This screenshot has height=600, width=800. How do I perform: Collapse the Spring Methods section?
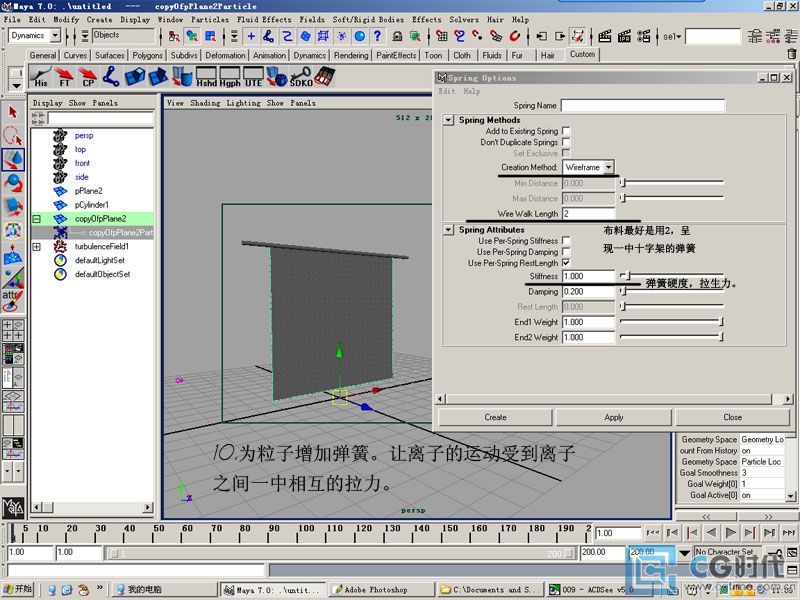[x=448, y=120]
